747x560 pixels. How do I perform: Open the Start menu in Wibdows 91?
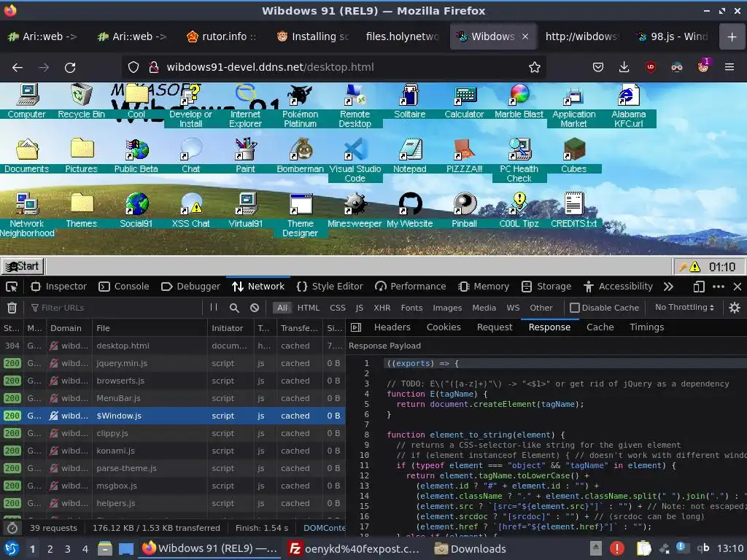[x=23, y=267]
